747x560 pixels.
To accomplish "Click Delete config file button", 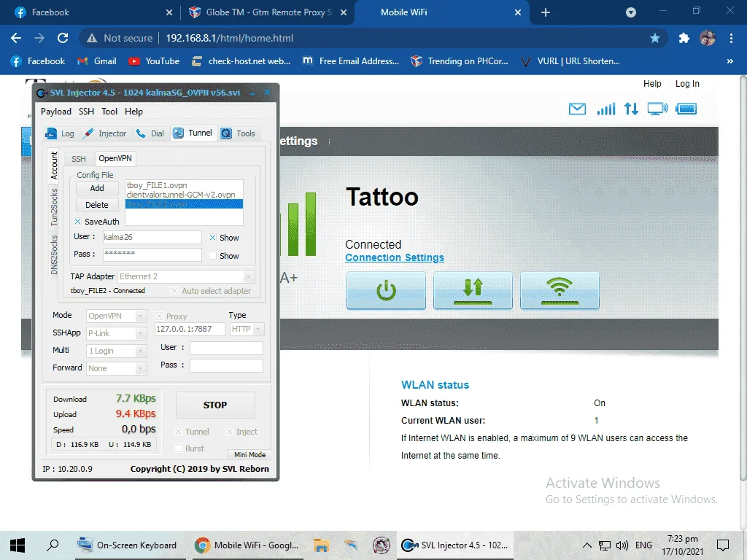I will coord(97,205).
